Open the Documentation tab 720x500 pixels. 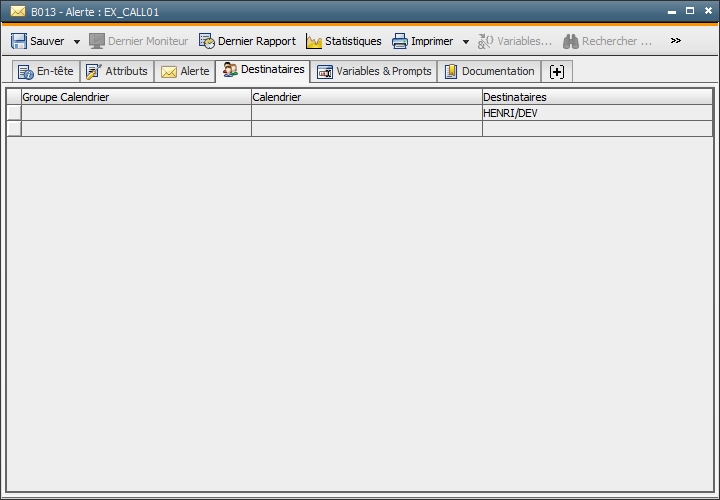coord(489,71)
